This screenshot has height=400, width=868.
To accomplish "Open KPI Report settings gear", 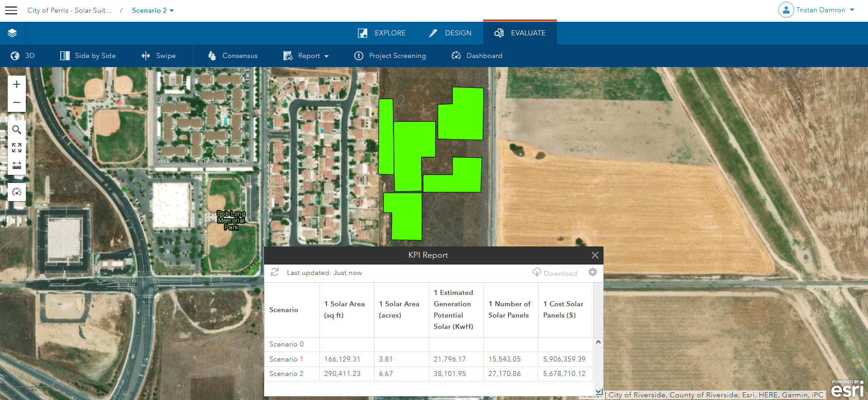I will (x=593, y=272).
